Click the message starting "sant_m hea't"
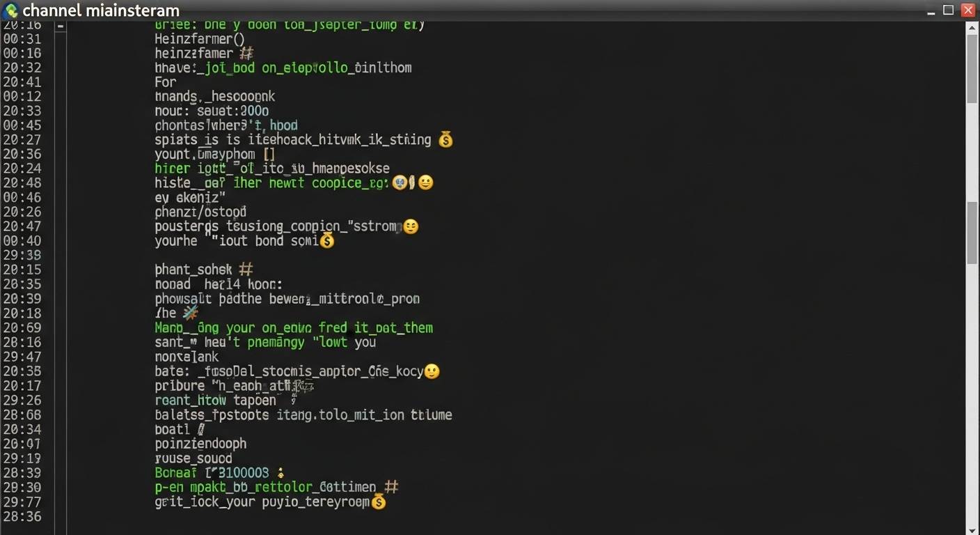Viewport: 980px width, 535px height. pyautogui.click(x=265, y=342)
